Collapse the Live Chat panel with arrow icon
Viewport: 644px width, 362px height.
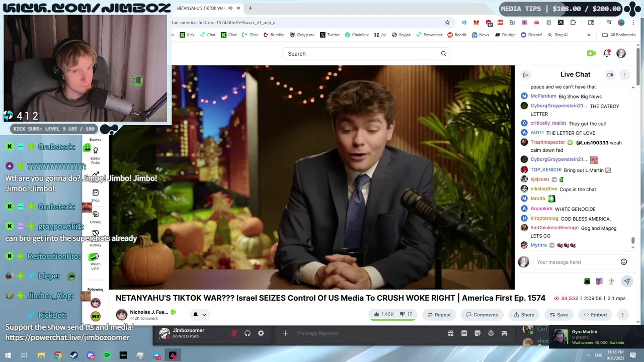tap(525, 75)
